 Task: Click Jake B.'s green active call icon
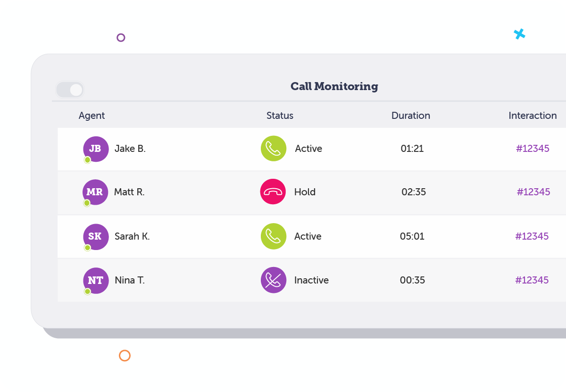click(273, 148)
